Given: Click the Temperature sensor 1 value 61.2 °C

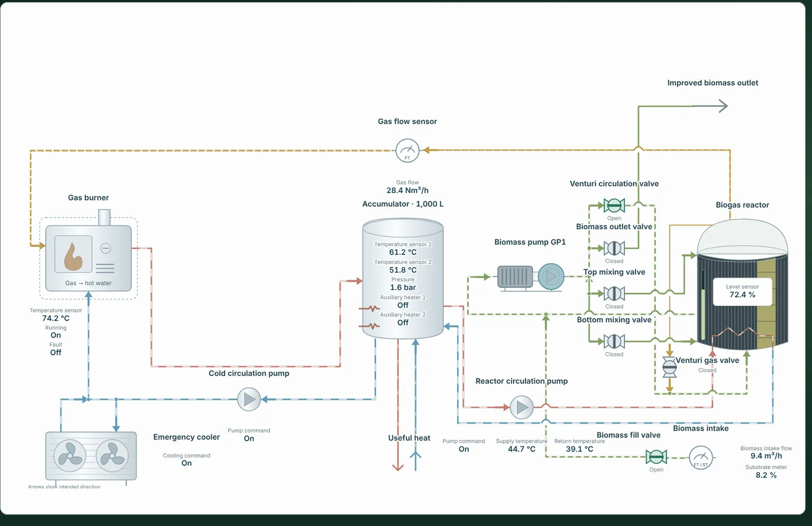Looking at the screenshot, I should 403,252.
